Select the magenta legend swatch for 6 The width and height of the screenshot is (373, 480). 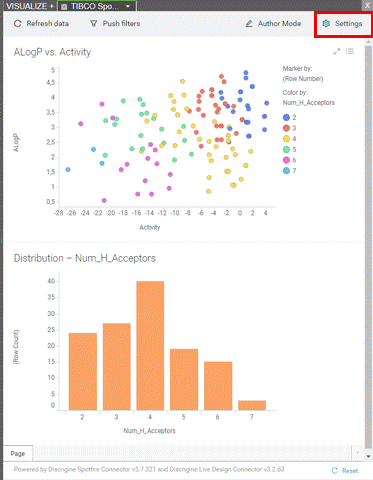pos(286,160)
